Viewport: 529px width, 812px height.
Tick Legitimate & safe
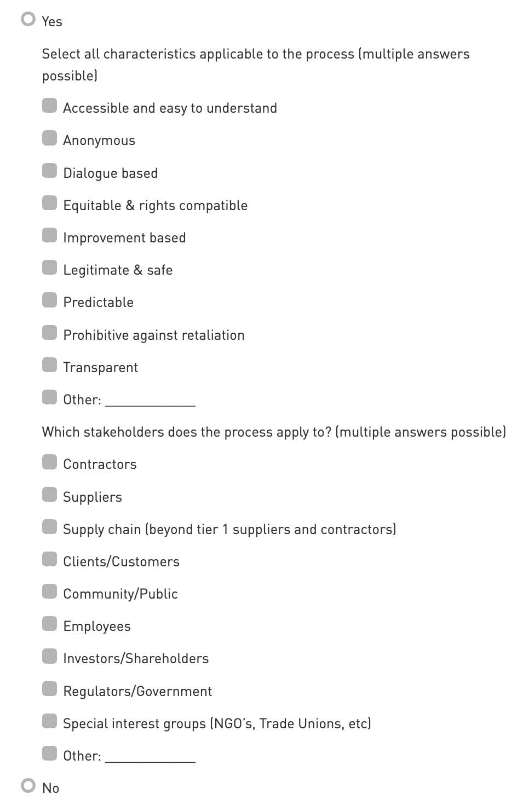tap(50, 268)
